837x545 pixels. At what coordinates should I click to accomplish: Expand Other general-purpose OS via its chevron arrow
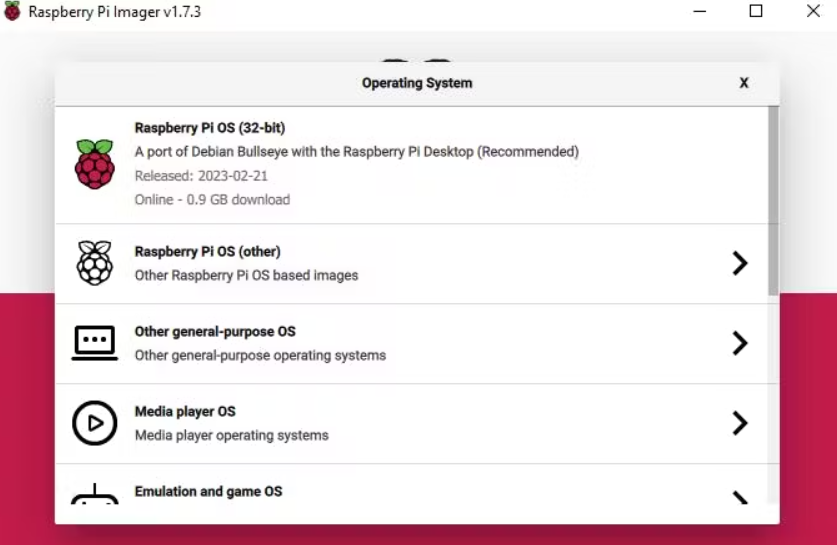click(x=740, y=343)
